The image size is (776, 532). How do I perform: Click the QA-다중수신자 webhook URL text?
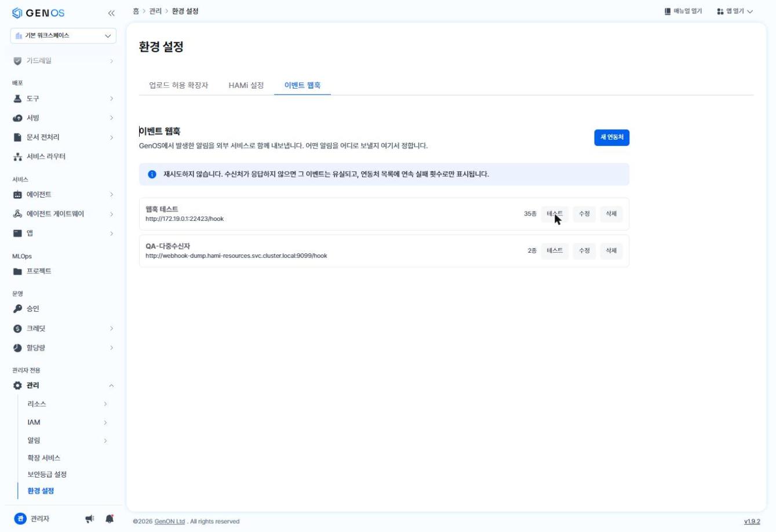click(236, 256)
